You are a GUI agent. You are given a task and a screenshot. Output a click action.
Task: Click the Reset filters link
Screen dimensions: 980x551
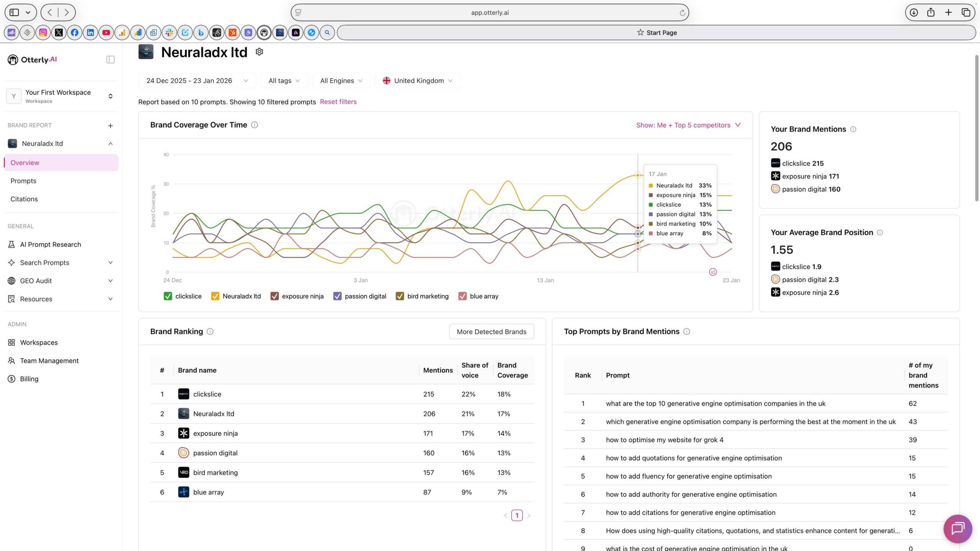338,102
